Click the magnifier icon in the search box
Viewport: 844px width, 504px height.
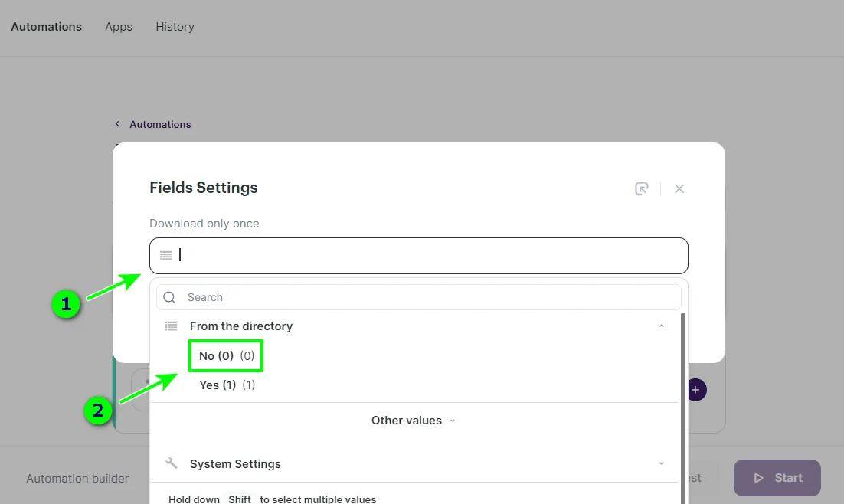click(x=170, y=297)
